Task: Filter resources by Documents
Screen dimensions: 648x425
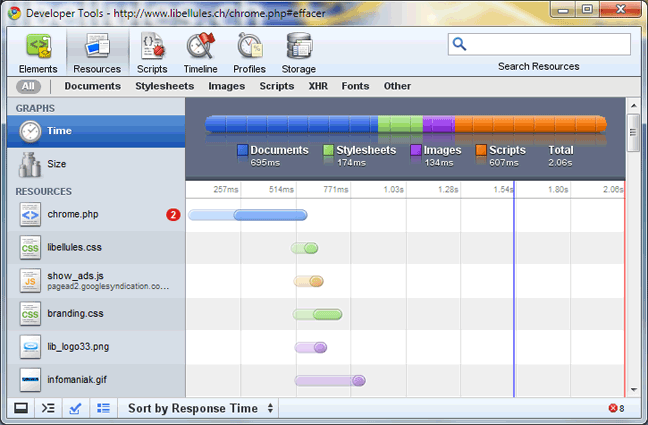Action: [93, 86]
